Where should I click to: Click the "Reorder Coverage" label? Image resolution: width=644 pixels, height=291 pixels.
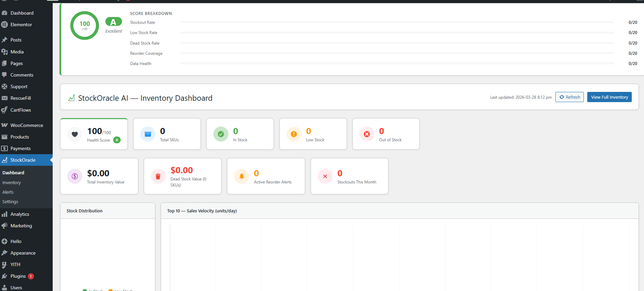tap(146, 53)
